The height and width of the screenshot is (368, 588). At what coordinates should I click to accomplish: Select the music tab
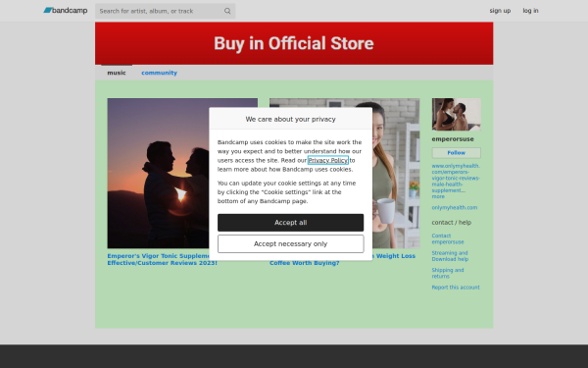(117, 73)
